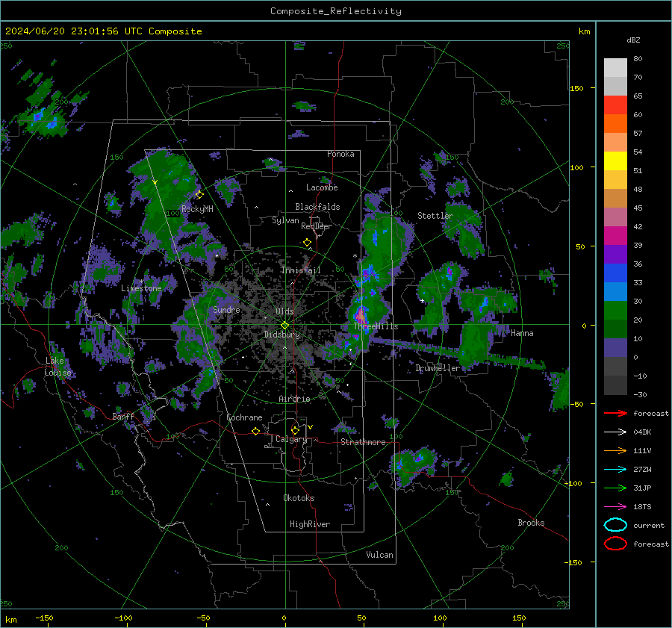Select the Stettler city label
Viewport: 672px width, 628px height.
435,216
